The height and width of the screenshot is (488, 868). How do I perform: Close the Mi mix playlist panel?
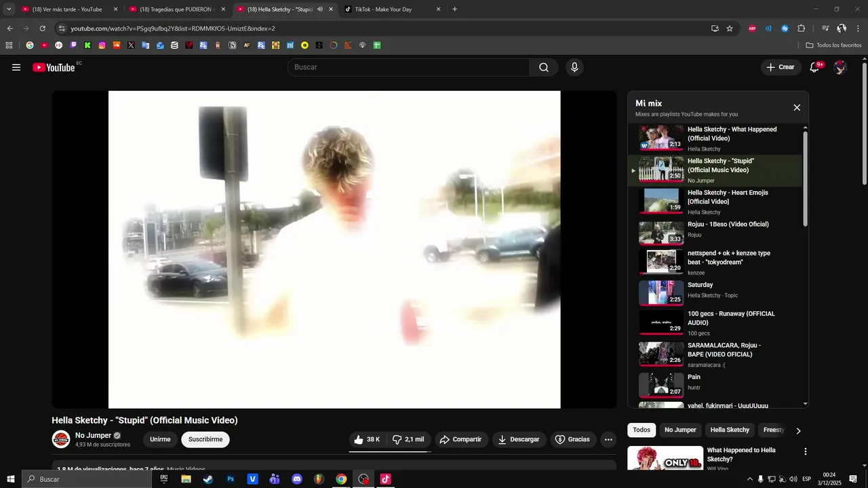click(x=797, y=108)
